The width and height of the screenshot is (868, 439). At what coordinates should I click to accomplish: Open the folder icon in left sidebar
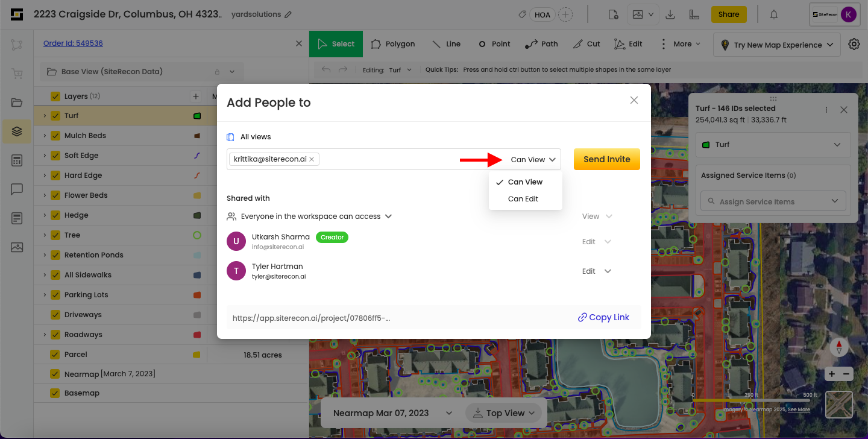17,103
